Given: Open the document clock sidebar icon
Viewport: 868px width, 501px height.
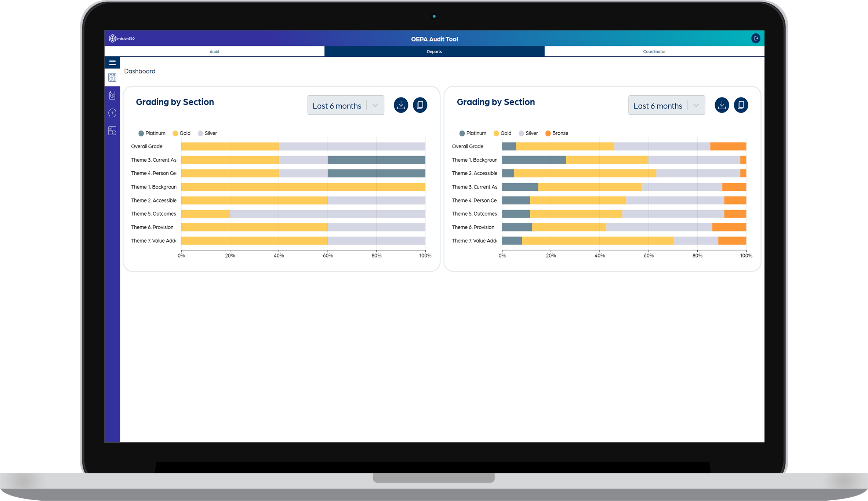Looking at the screenshot, I should [112, 95].
